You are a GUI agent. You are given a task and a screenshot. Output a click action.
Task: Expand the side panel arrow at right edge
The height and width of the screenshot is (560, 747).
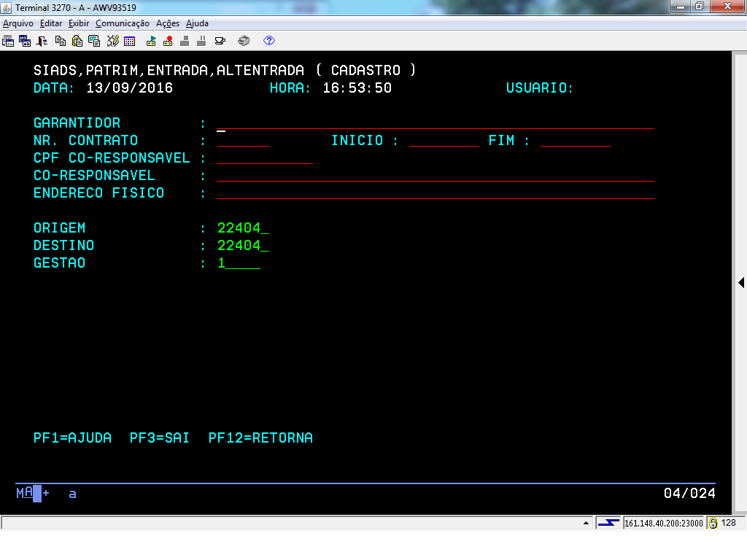tap(741, 282)
